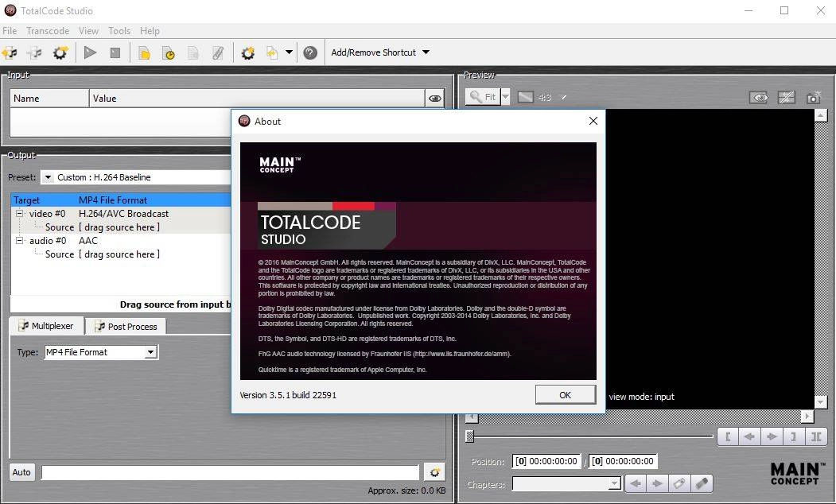Viewport: 836px width, 504px height.
Task: Step back with trim left arrow
Action: [x=749, y=437]
